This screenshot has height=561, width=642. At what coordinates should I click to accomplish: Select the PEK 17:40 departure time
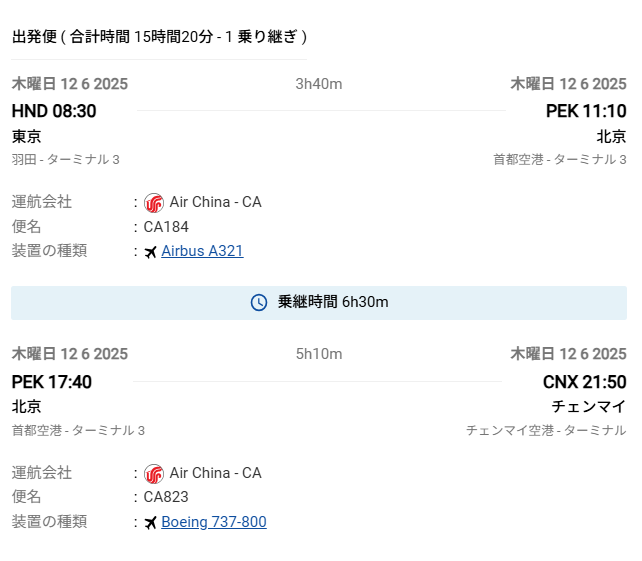click(x=52, y=382)
